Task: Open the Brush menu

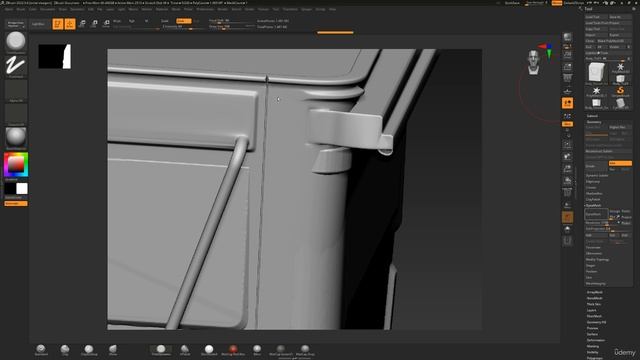Action: (20, 9)
